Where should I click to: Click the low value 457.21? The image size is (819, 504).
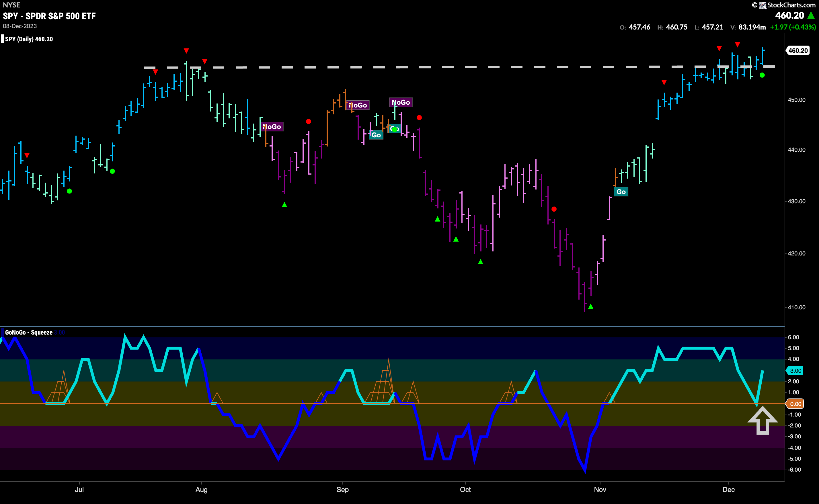coord(713,27)
